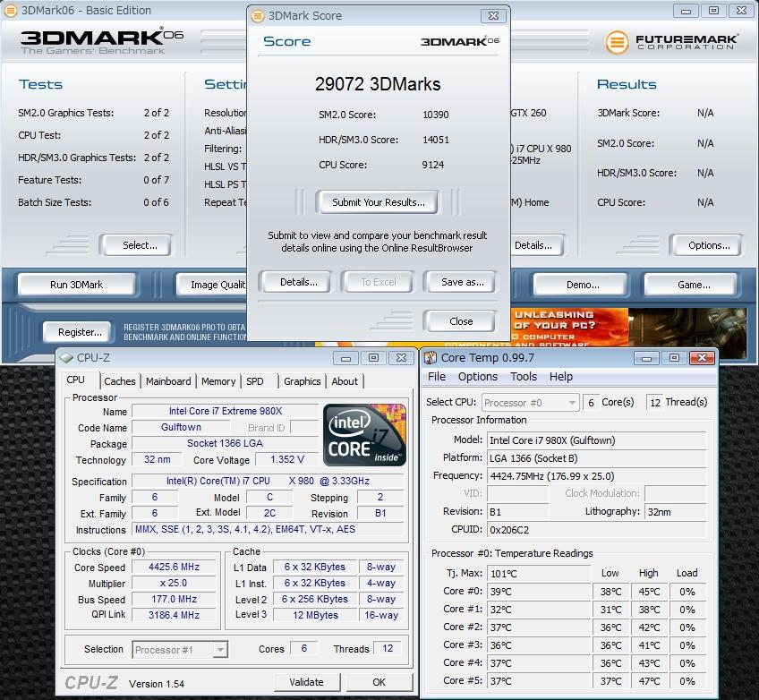Click the Lithography value 32nm
Viewport: 759px width, 700px height.
(675, 512)
